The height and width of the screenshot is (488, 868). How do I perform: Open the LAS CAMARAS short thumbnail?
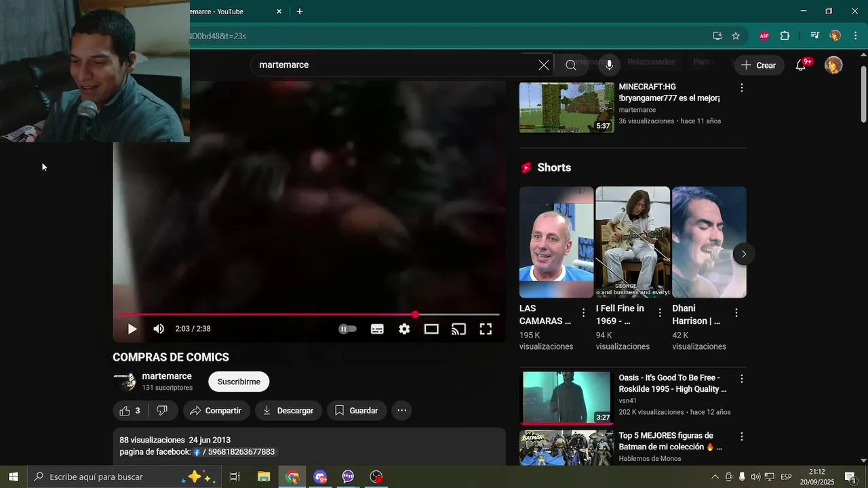point(556,242)
